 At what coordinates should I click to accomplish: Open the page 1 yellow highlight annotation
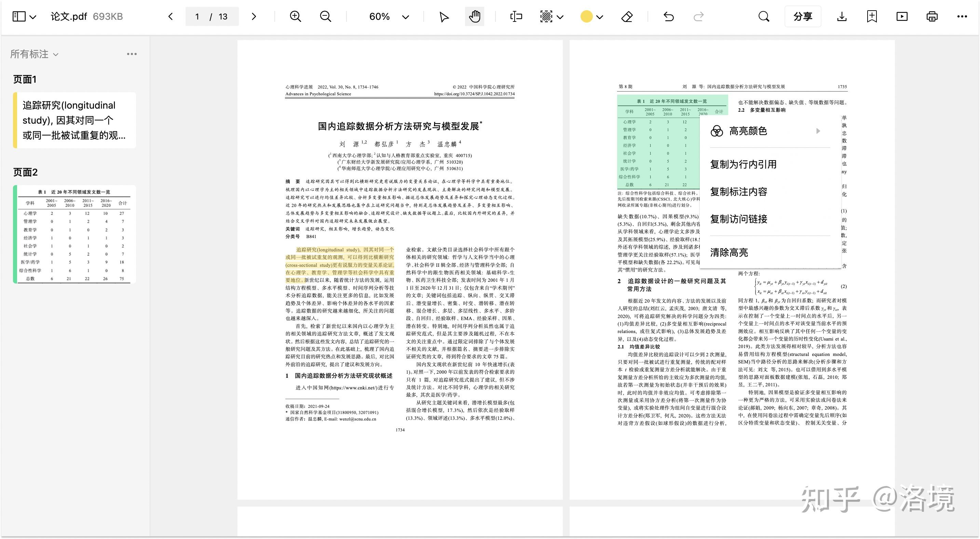(74, 120)
